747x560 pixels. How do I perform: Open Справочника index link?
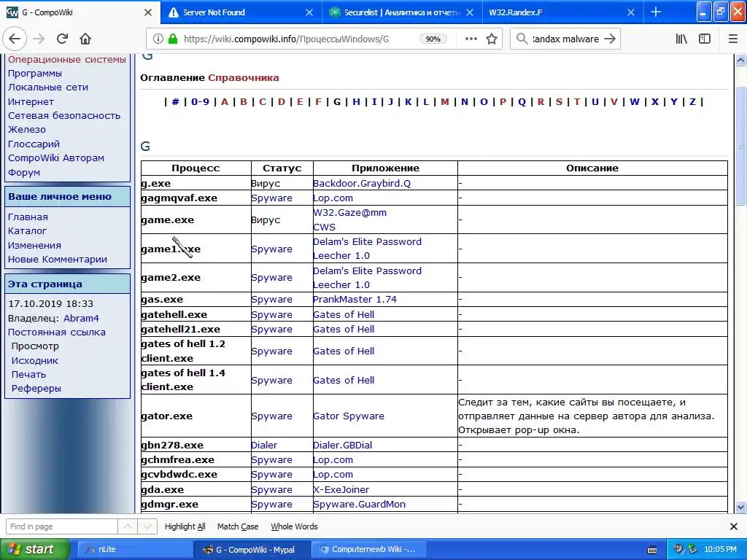pyautogui.click(x=244, y=77)
